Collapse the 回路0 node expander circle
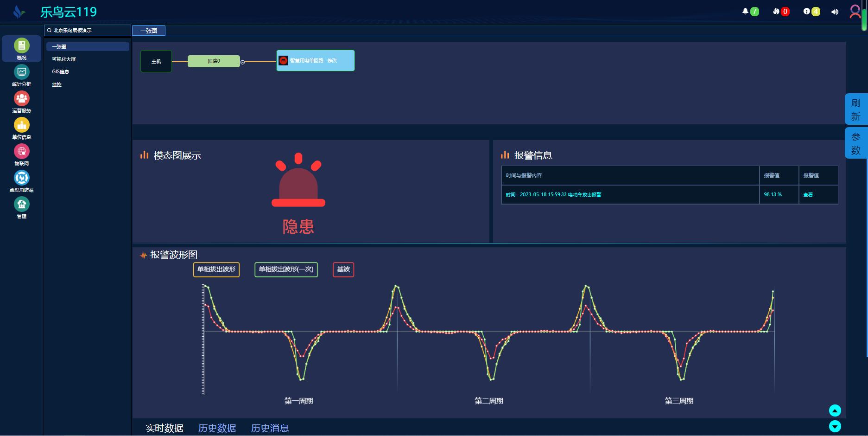Screen dimensions: 868x436 click(242, 62)
